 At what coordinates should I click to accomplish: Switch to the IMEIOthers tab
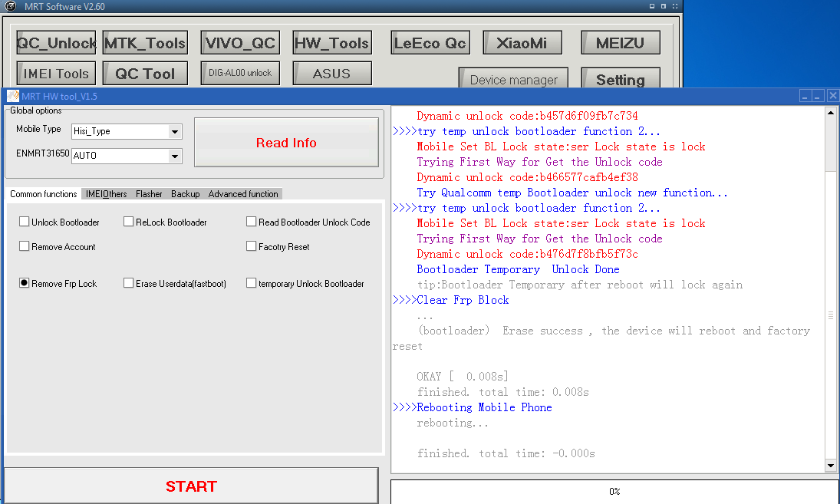[x=106, y=194]
